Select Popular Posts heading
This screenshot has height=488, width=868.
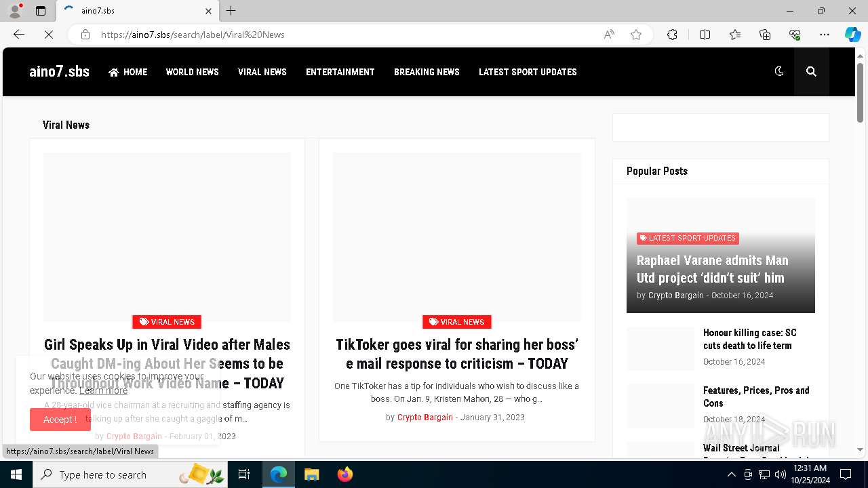[656, 171]
